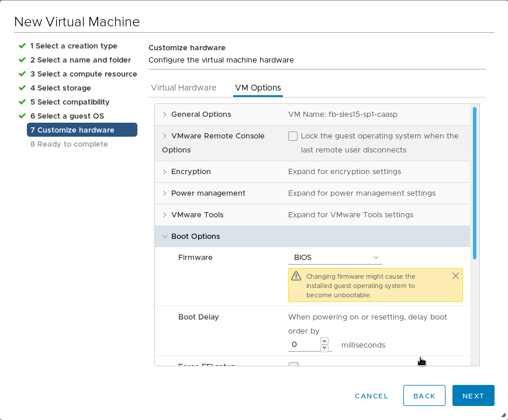The width and height of the screenshot is (508, 420).
Task: Go back with the Back button
Action: [x=424, y=395]
